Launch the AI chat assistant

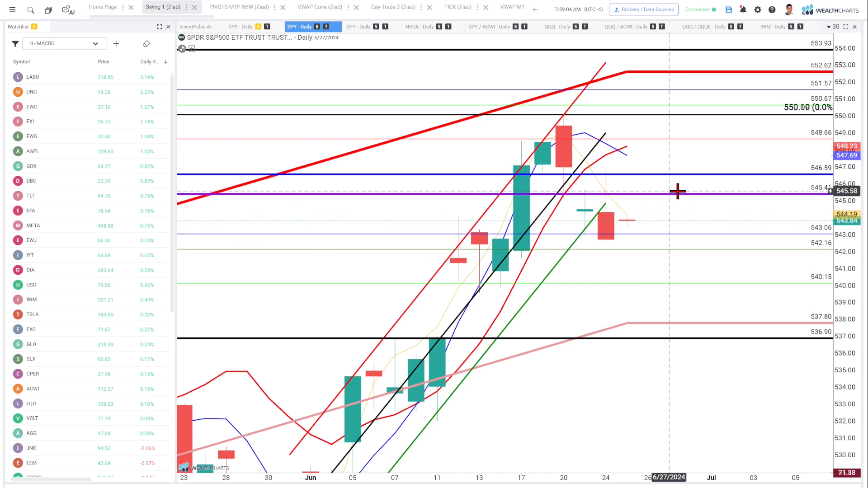point(68,9)
